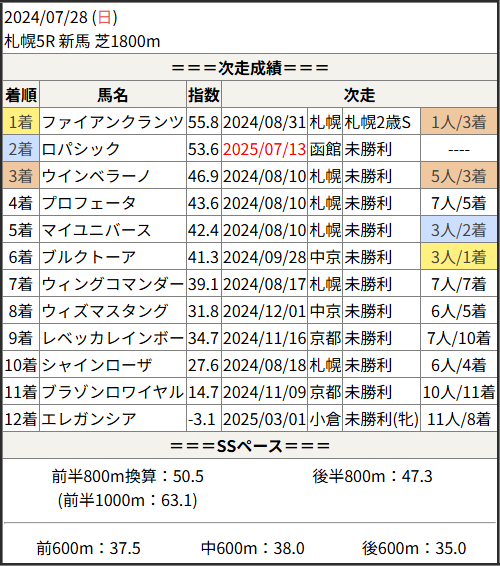Click 次走 column header
Viewport: 500px width, 566px height.
359,95
